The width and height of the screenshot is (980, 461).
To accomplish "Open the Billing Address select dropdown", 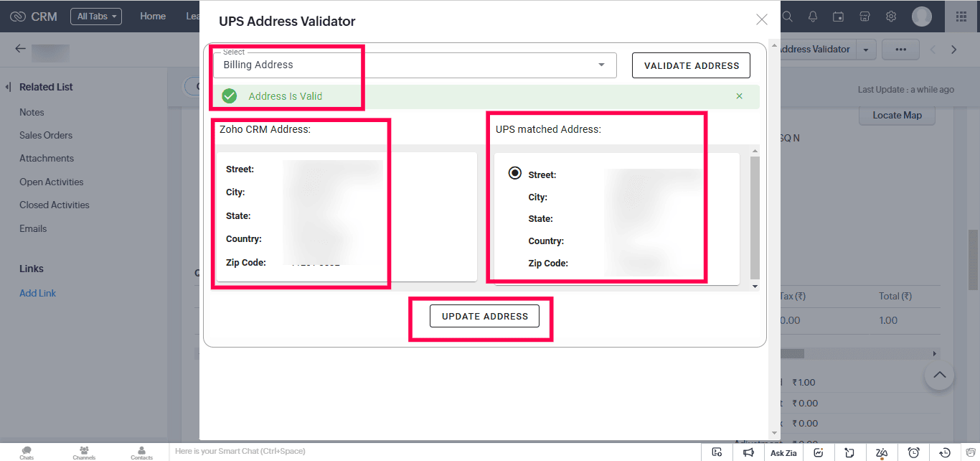I will [x=415, y=65].
